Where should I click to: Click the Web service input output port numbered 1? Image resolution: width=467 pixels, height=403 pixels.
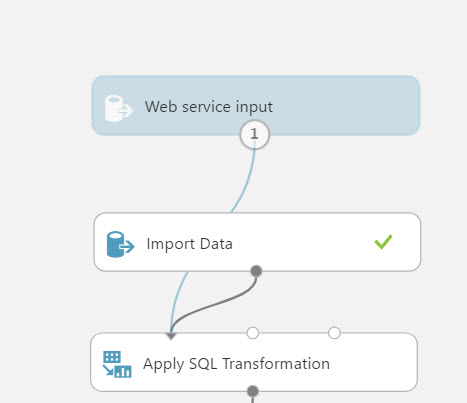(x=254, y=134)
